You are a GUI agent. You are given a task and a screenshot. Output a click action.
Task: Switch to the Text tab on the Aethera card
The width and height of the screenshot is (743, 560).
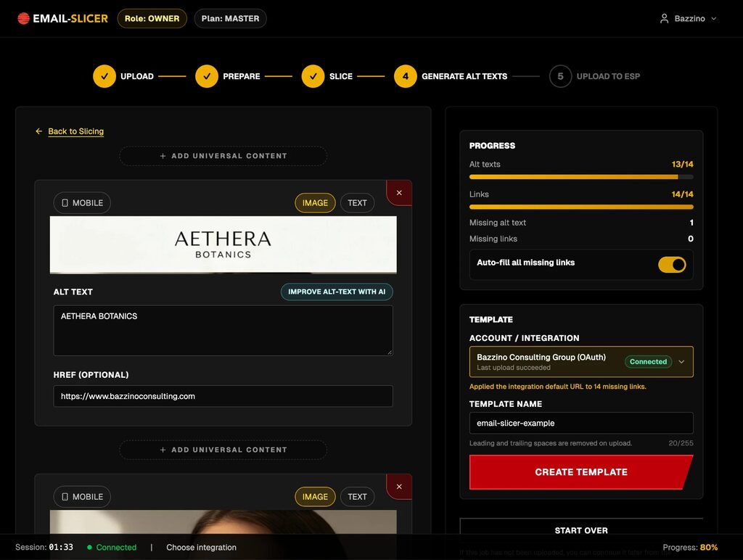pos(357,203)
